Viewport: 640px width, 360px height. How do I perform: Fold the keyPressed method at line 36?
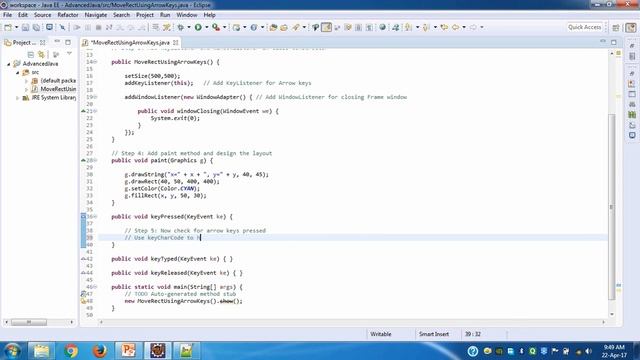point(95,216)
